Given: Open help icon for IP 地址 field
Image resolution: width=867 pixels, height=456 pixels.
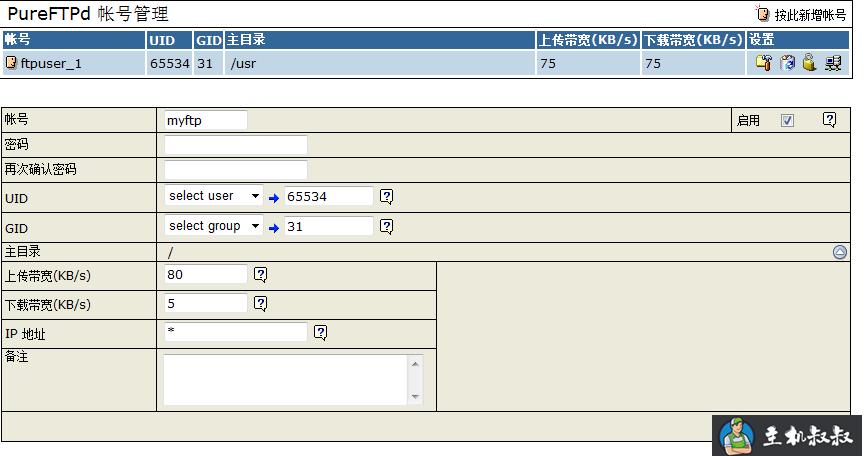Looking at the screenshot, I should pos(321,332).
